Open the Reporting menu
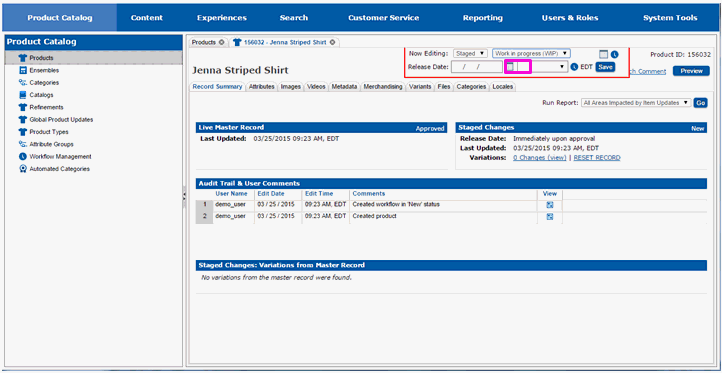This screenshot has height=373, width=722. click(483, 18)
